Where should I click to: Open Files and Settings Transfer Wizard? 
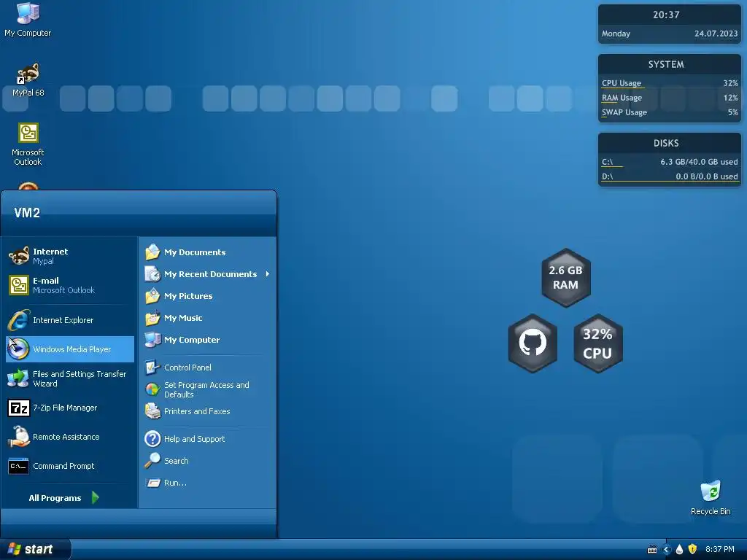[x=70, y=378]
